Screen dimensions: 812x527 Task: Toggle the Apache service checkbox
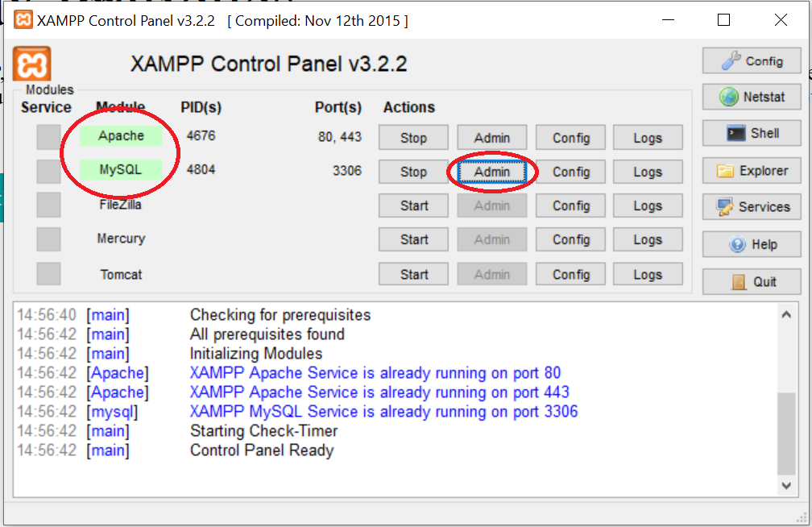pos(48,137)
